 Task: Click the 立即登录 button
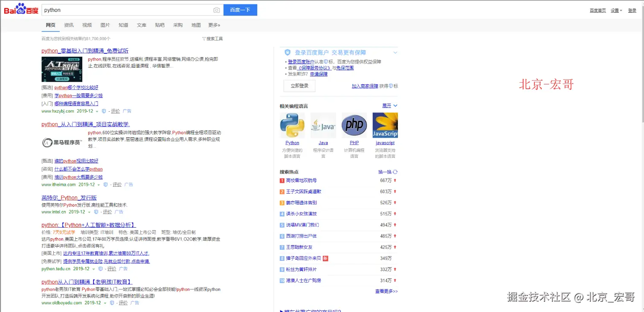coord(299,86)
